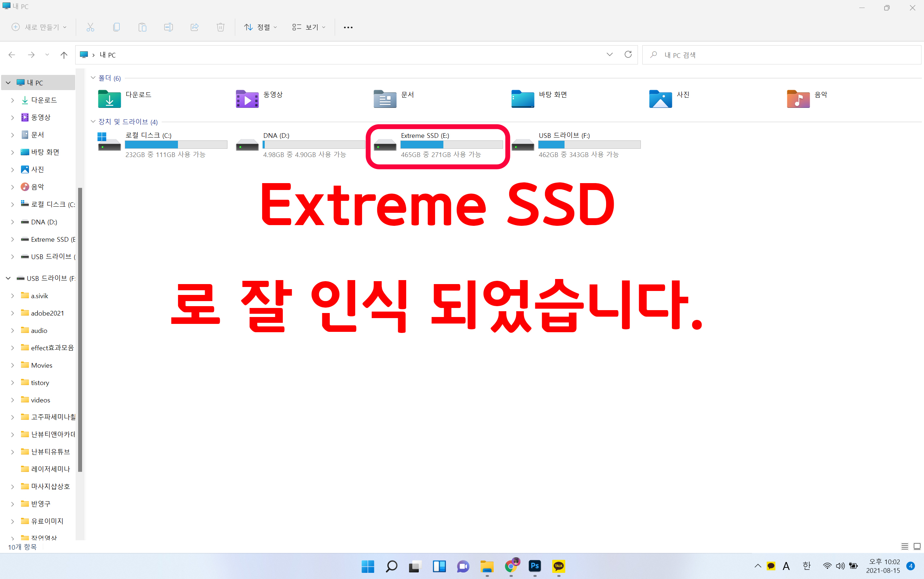Viewport: 924px width, 579px height.
Task: Select the DNA (D:) drive
Action: (x=301, y=145)
